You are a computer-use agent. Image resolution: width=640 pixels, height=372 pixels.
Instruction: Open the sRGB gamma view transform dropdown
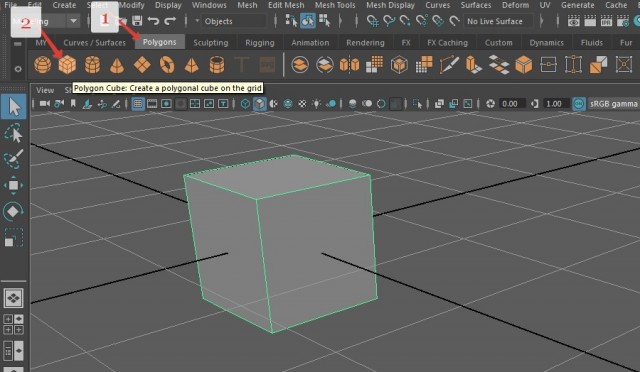[x=613, y=104]
